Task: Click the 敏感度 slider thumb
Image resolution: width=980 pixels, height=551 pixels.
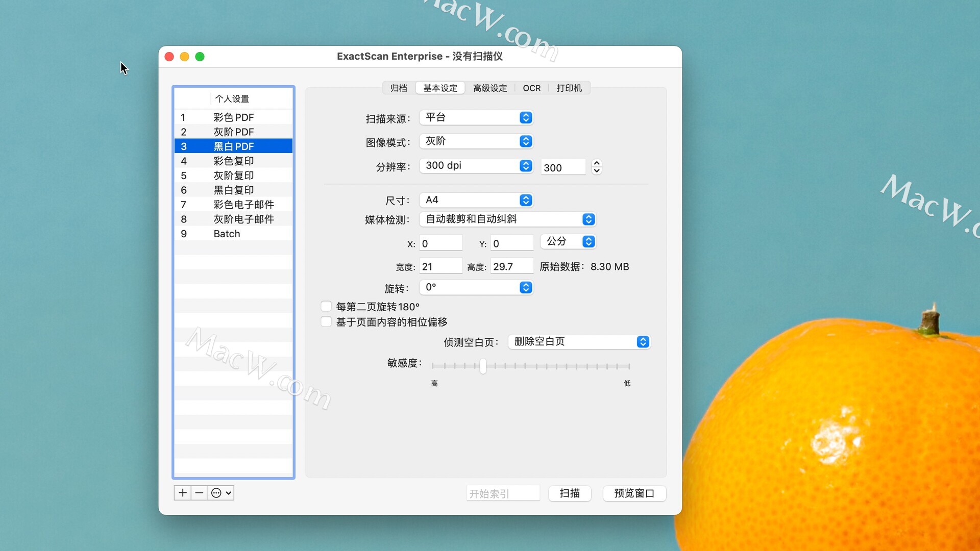Action: click(x=483, y=366)
